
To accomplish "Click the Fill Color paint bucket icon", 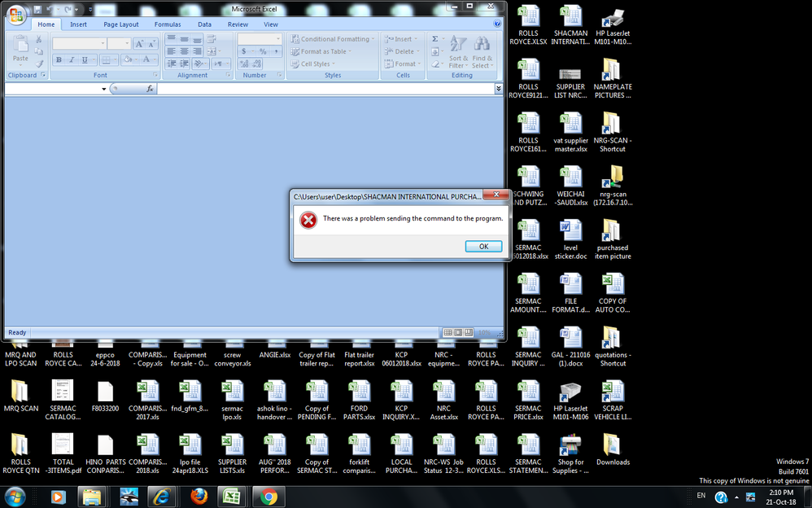I will click(x=128, y=59).
